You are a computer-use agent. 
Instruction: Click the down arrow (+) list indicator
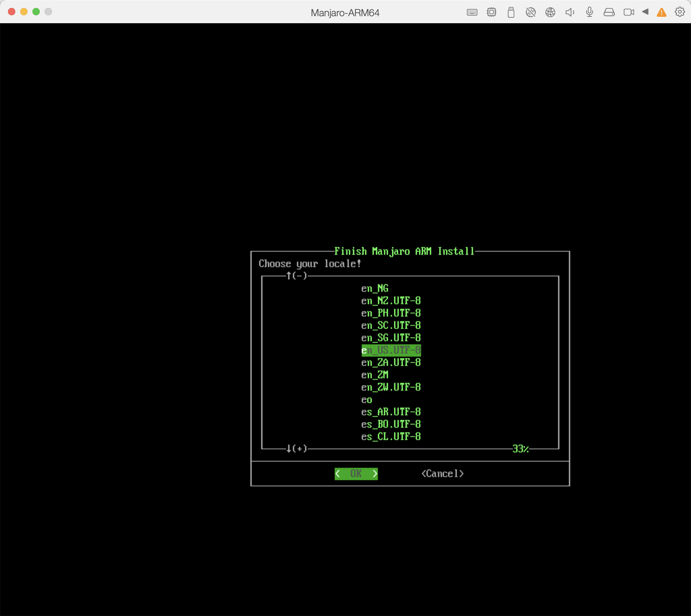(297, 449)
